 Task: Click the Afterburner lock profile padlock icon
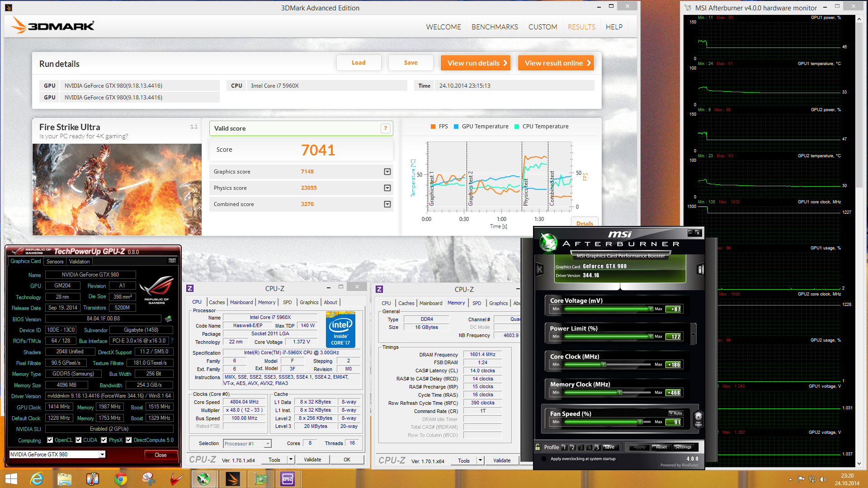[538, 447]
